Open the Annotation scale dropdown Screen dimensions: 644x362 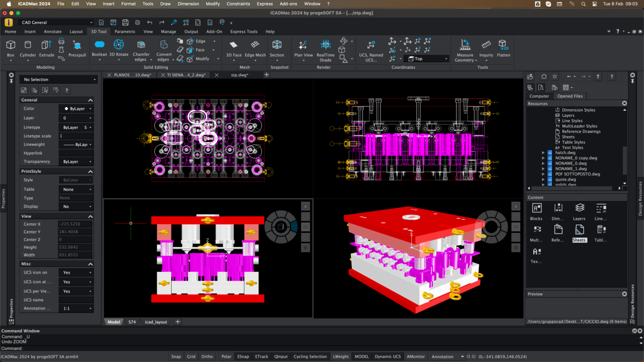point(448,357)
